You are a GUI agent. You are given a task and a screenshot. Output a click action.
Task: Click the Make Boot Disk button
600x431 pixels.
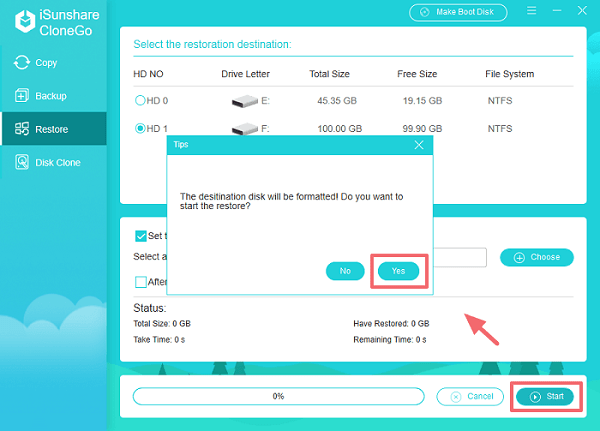click(x=458, y=12)
